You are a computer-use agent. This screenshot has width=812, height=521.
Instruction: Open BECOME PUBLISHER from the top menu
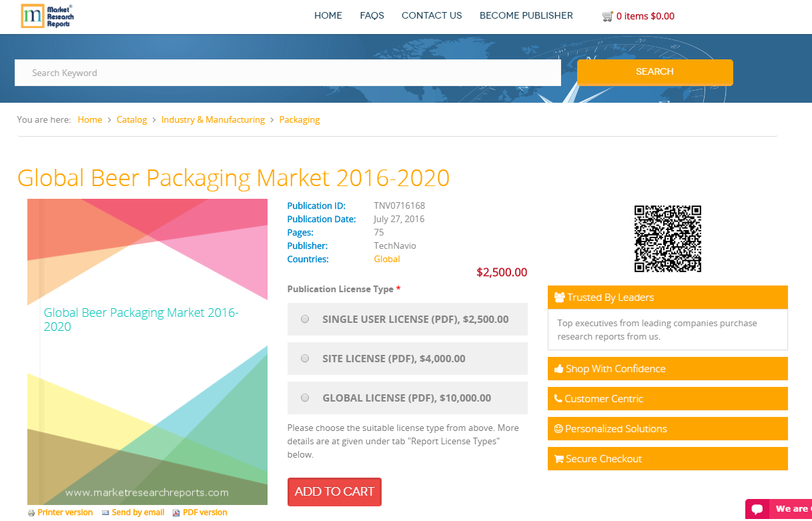[526, 15]
